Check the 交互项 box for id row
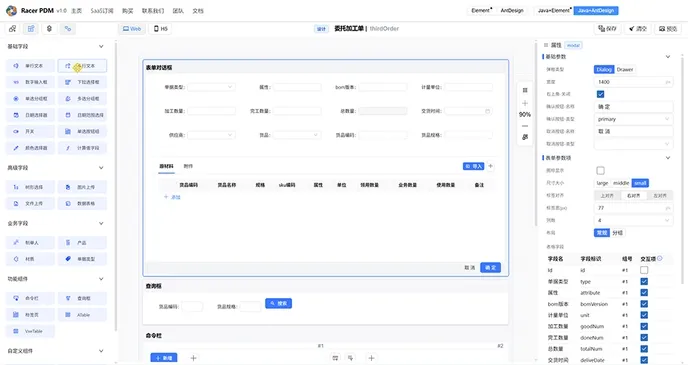 click(644, 270)
